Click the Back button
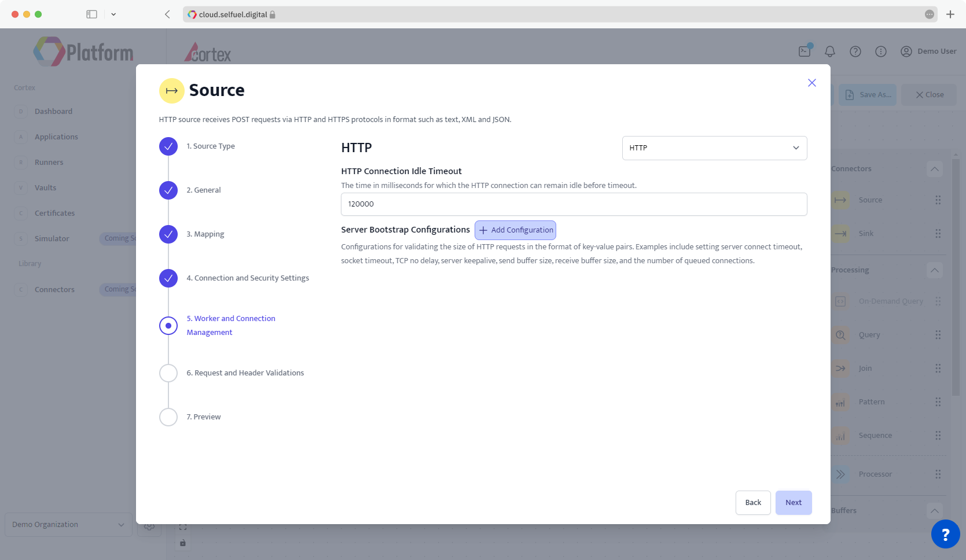 [x=753, y=503]
